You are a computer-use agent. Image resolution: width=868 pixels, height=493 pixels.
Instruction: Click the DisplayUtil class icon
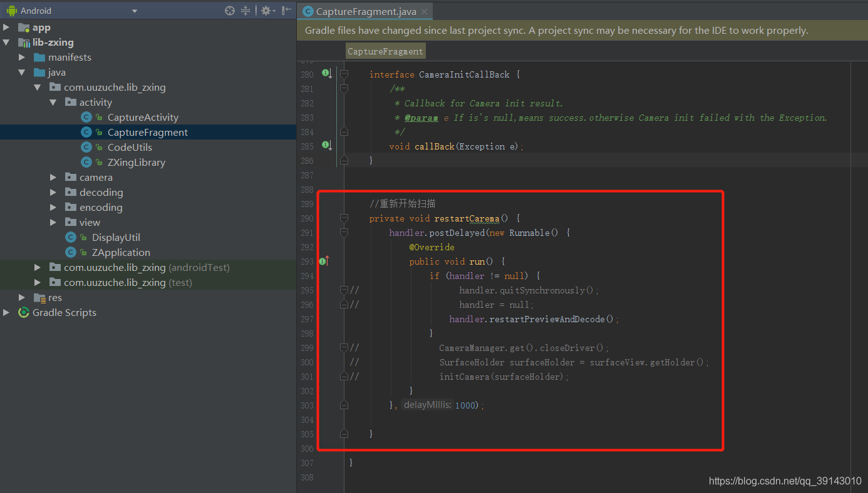tap(71, 238)
